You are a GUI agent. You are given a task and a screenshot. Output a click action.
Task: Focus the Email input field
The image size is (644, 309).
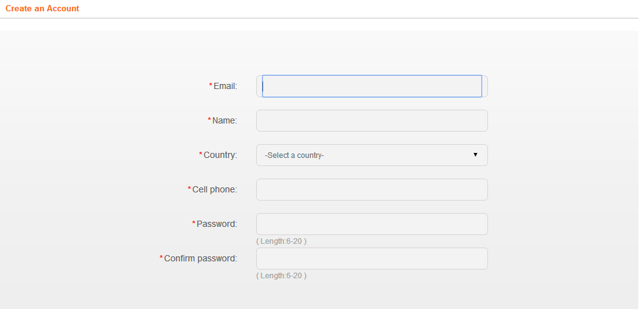[371, 86]
